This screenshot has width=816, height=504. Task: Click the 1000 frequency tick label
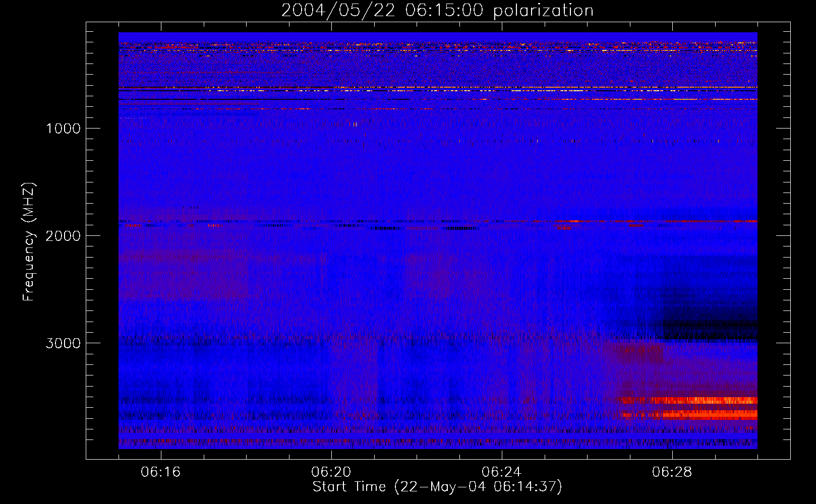click(63, 129)
